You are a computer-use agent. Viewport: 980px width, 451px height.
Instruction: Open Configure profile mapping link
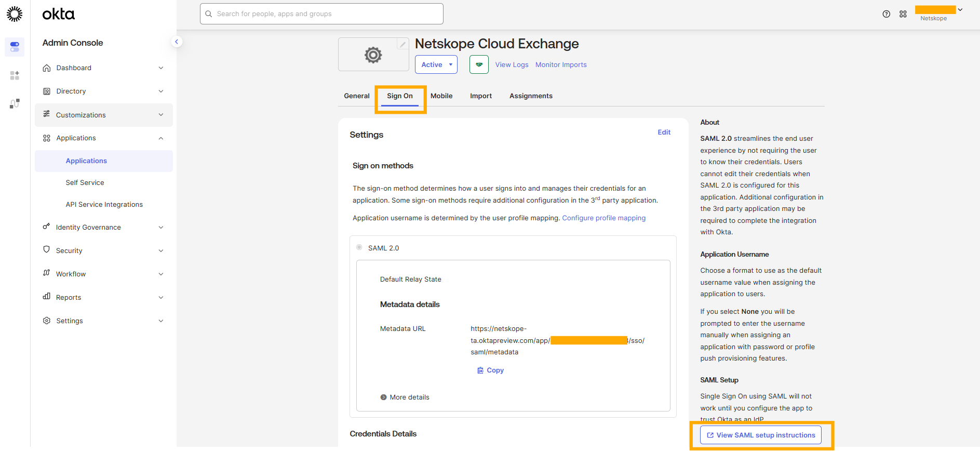pos(603,218)
